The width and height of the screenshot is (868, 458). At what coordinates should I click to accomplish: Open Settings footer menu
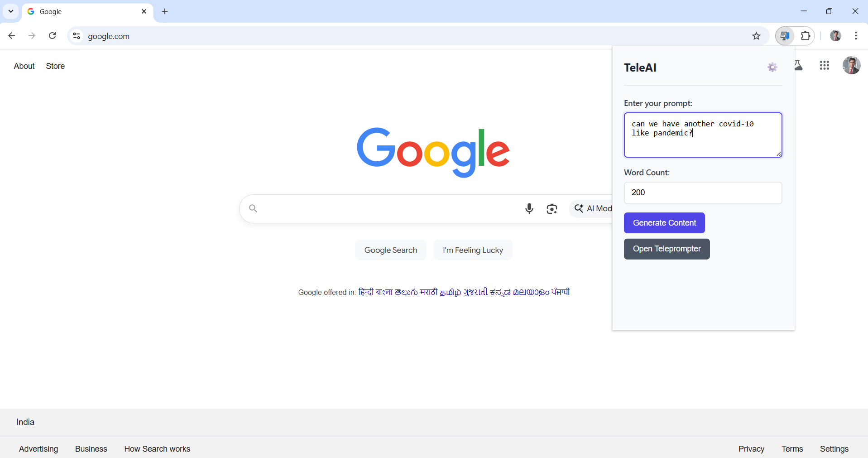tap(834, 449)
